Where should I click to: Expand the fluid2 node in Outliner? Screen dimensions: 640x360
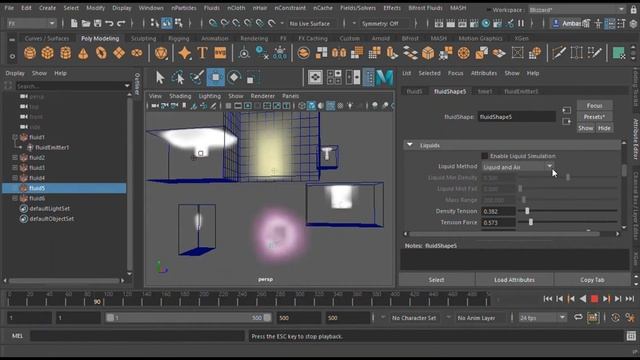(15, 158)
